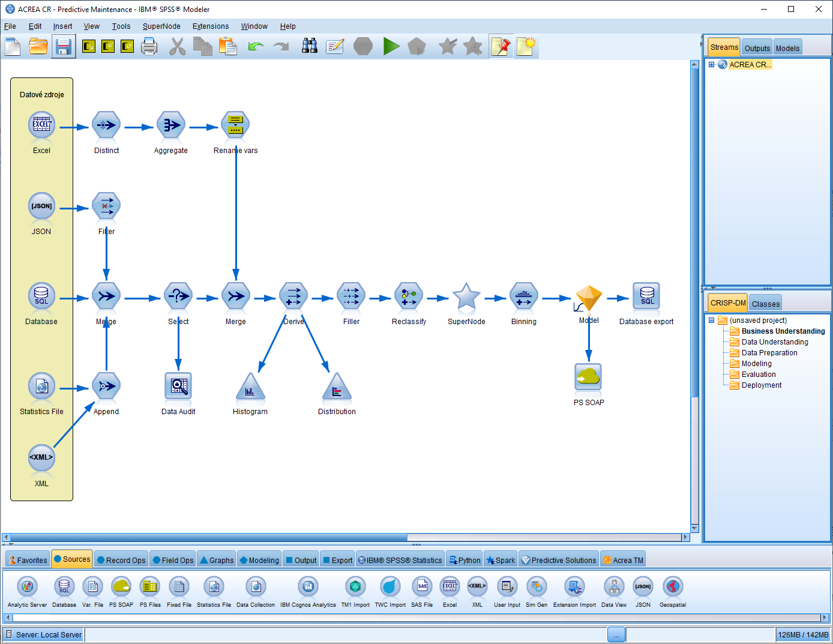
Task: Click the Append node
Action: 106,387
